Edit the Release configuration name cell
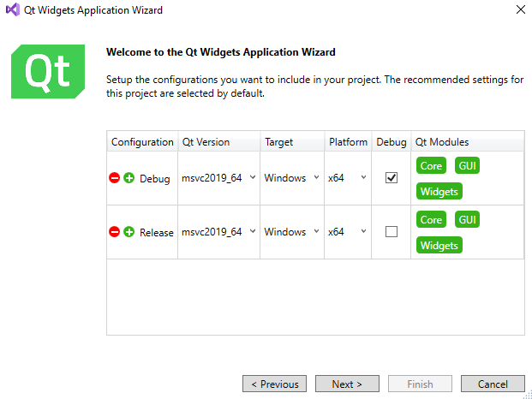Image resolution: width=532 pixels, height=399 pixels. pyautogui.click(x=157, y=233)
